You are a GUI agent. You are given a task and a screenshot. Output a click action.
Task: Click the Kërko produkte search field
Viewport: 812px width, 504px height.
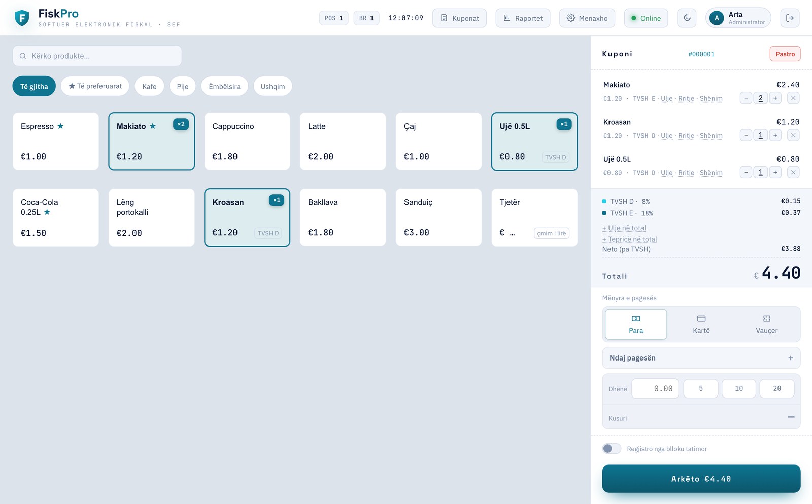pos(97,56)
